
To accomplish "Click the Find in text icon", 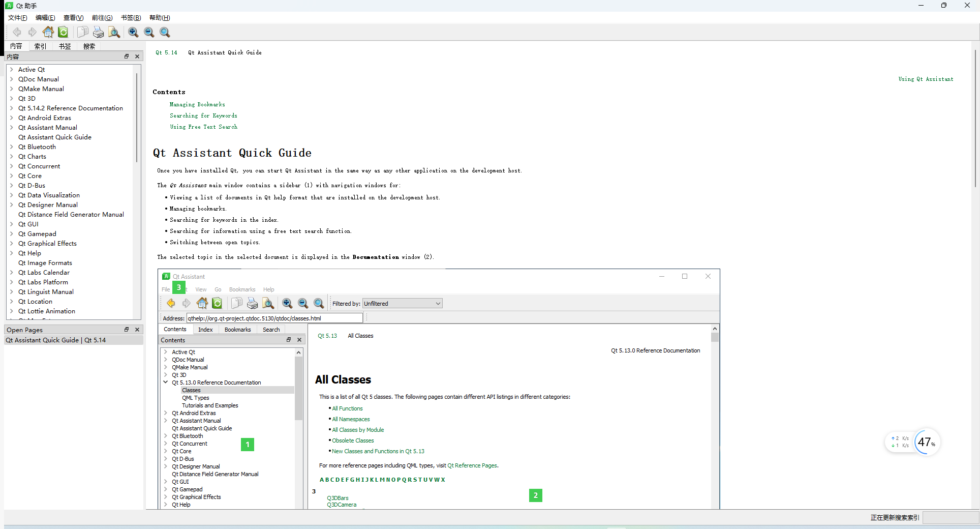I will tap(114, 32).
